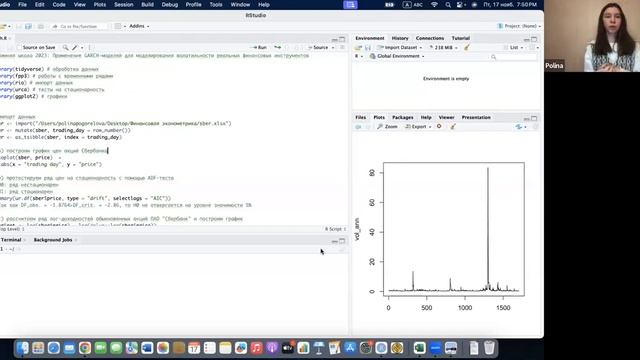Switch to the Connections tab
640x360 pixels.
click(430, 38)
